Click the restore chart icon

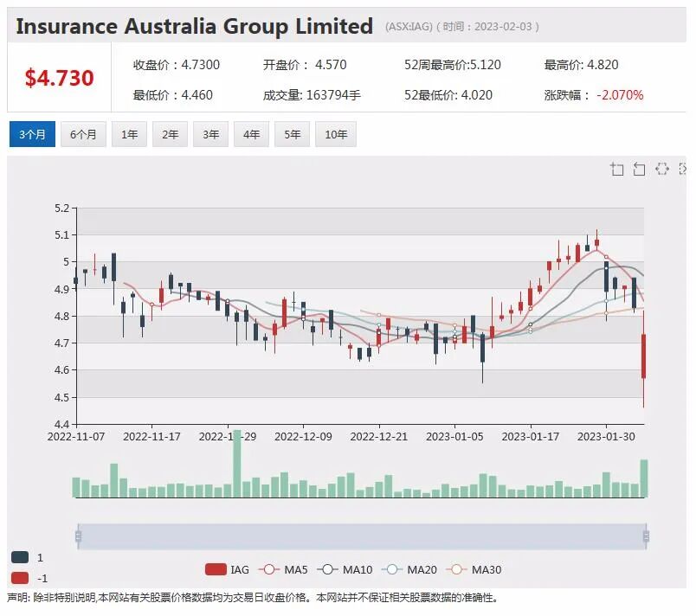[662, 169]
